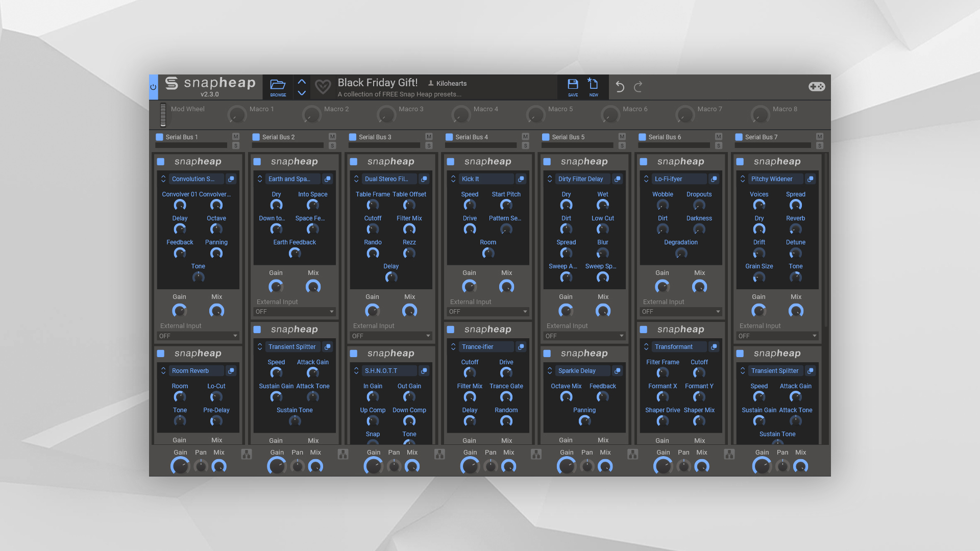The width and height of the screenshot is (980, 551).
Task: Open External Input dropdown in Dirty Filter Delay
Action: [584, 336]
